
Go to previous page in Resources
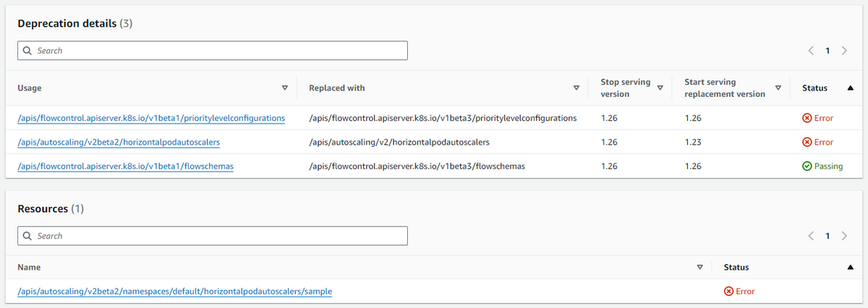tap(811, 236)
